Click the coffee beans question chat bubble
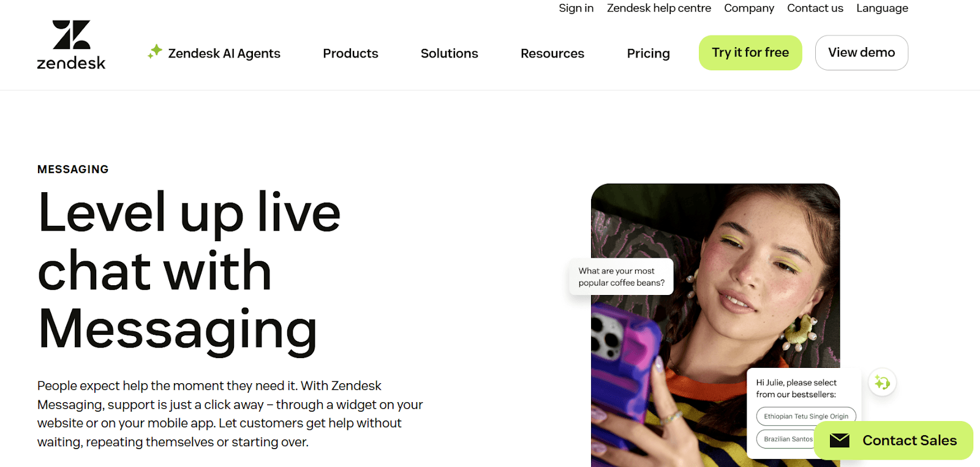The width and height of the screenshot is (980, 467). point(621,277)
